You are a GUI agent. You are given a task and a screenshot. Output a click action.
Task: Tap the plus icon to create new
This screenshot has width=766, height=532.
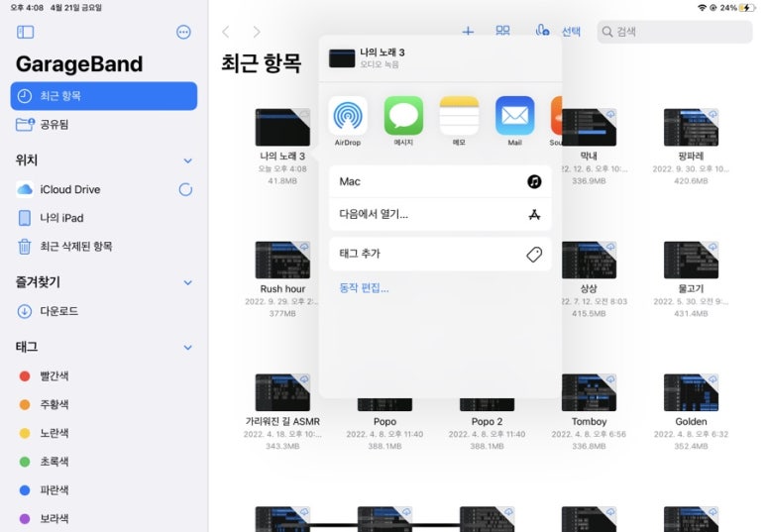tap(468, 32)
